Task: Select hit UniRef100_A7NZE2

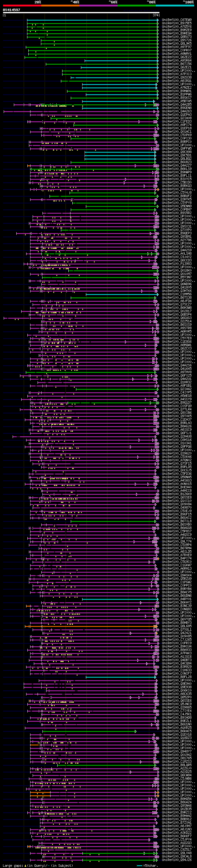Action: [x=177, y=88]
